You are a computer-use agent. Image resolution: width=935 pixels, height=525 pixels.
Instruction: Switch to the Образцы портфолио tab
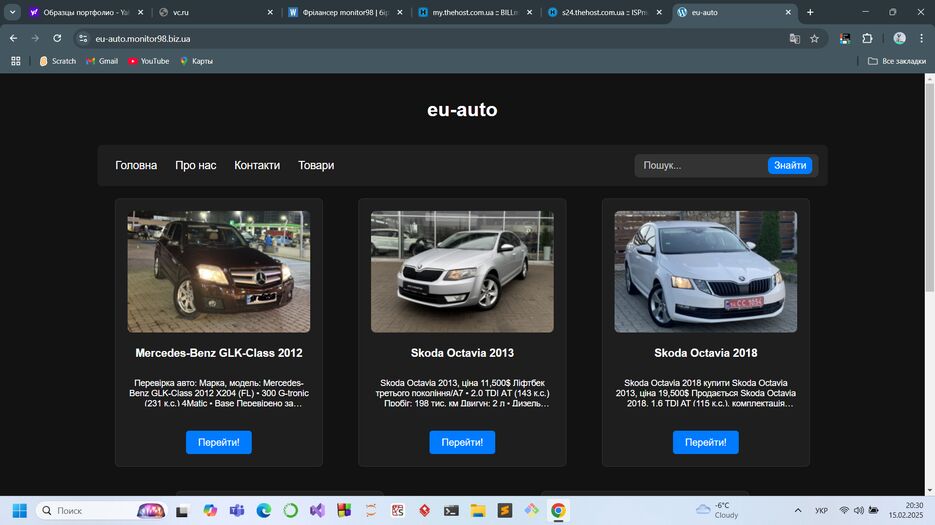coord(86,12)
